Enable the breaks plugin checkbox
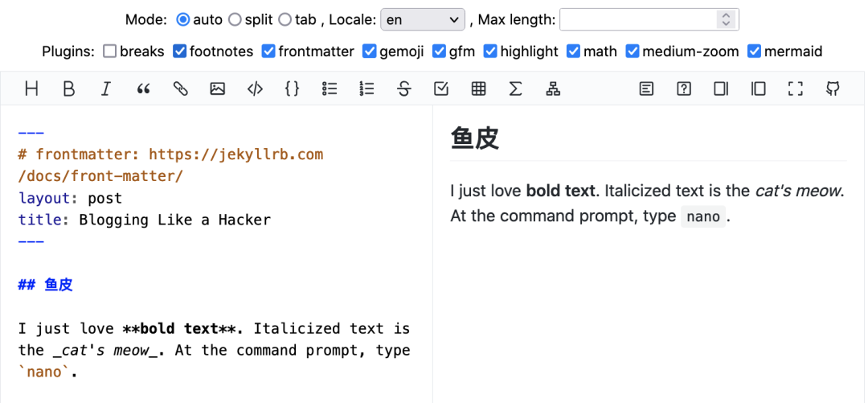 [x=110, y=51]
